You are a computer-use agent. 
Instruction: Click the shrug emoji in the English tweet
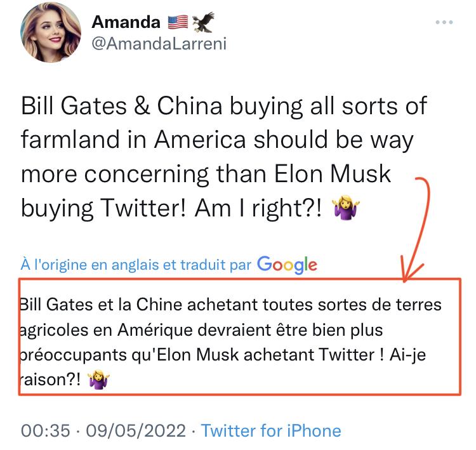coord(347,208)
